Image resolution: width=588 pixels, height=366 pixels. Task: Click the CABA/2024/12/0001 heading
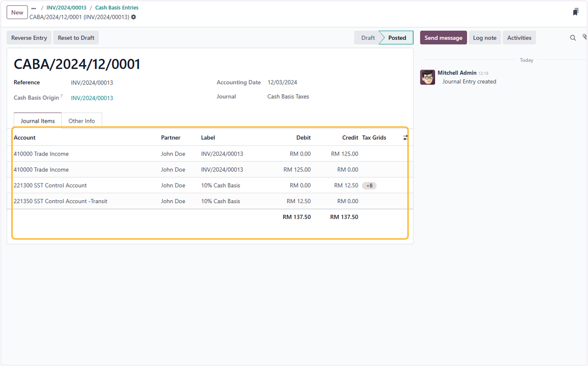(77, 64)
